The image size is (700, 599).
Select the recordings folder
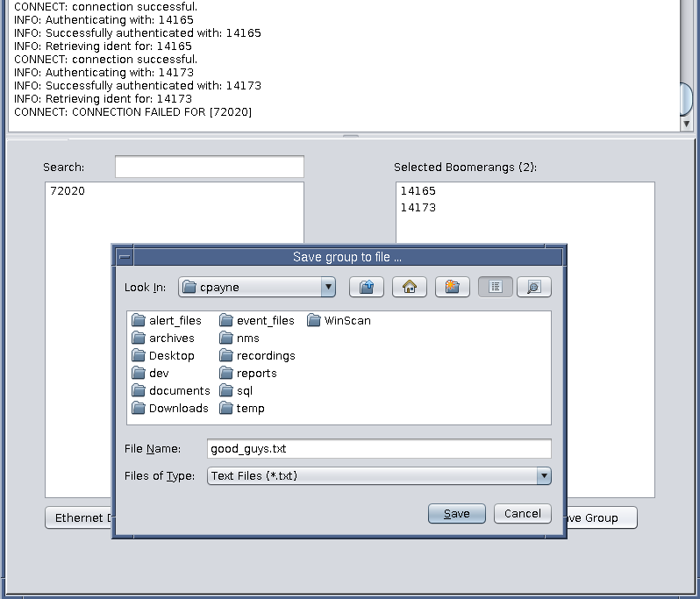tap(257, 355)
